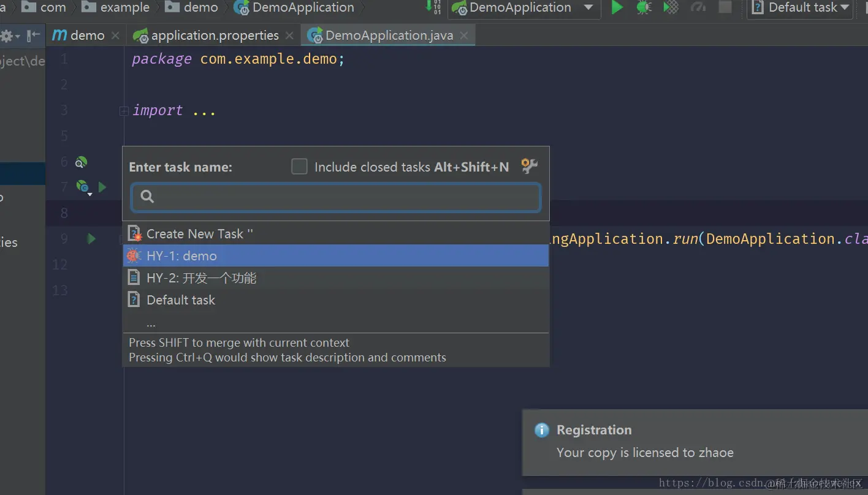
Task: Click the Spring class gutter icon on line 7
Action: [83, 187]
